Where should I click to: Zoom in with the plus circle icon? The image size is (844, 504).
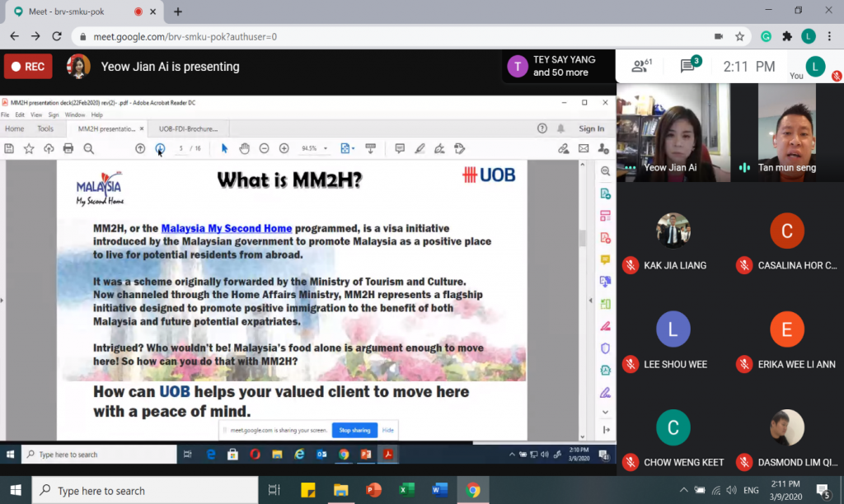(284, 148)
